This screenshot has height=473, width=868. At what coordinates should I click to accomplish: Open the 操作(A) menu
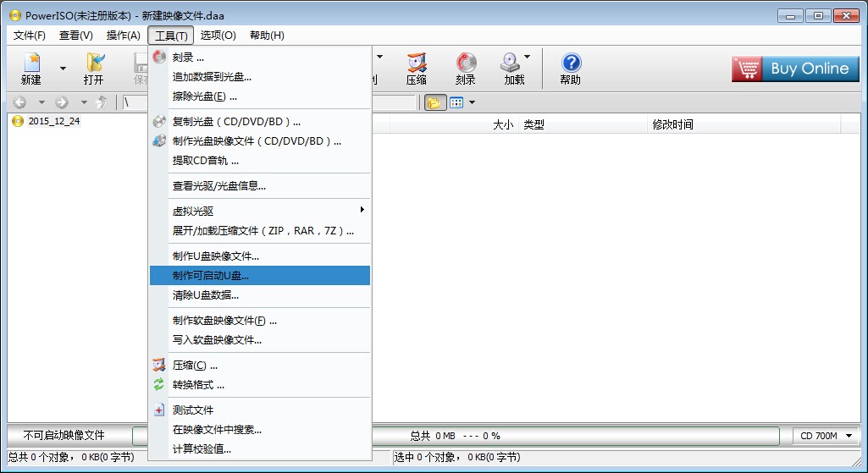pos(123,36)
